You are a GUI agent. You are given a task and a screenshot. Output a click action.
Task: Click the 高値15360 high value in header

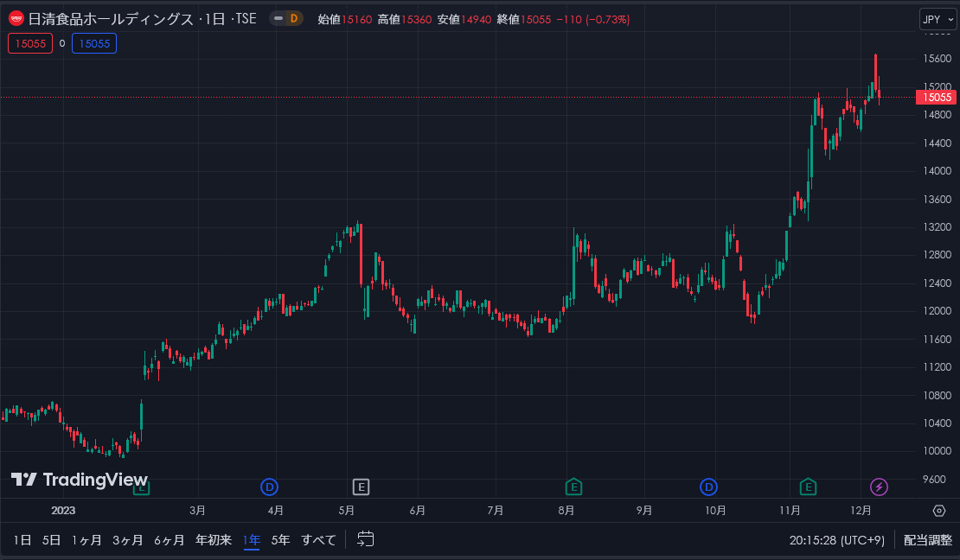pyautogui.click(x=405, y=20)
